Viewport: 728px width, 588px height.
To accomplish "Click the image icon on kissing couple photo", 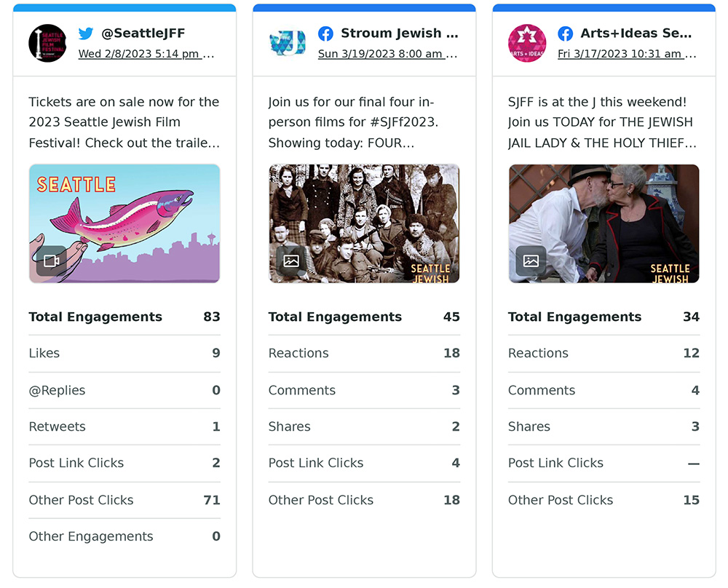I will pos(531,261).
